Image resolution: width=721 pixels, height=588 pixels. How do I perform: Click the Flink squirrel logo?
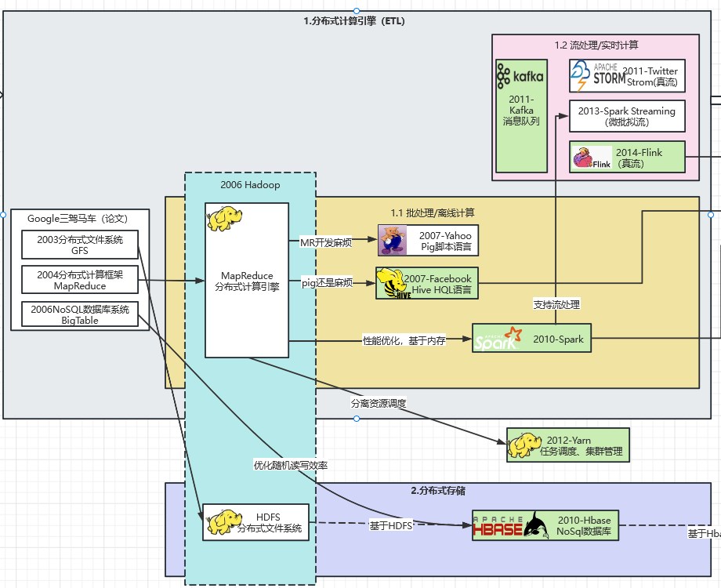[x=591, y=158]
